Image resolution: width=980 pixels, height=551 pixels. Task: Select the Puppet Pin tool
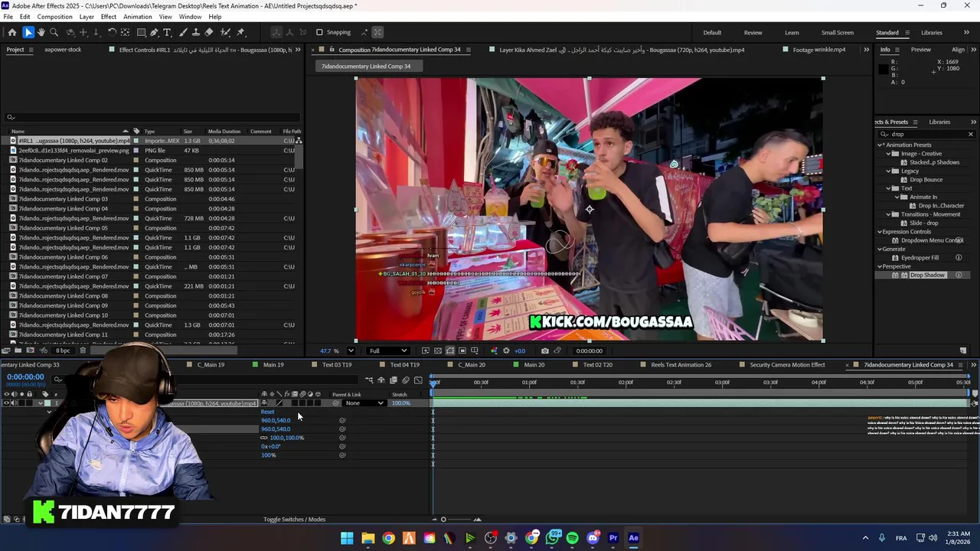(240, 32)
